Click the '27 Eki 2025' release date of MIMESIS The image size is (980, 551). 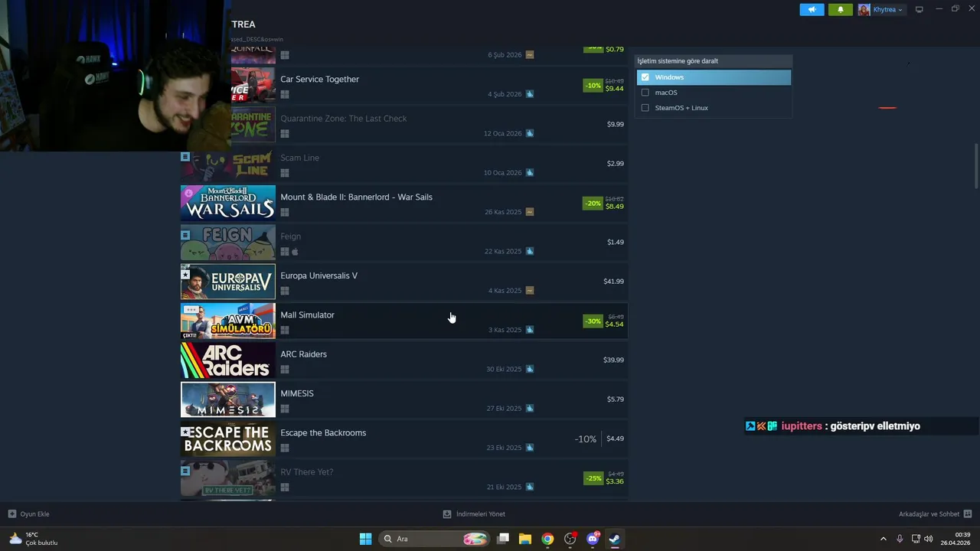click(x=504, y=409)
